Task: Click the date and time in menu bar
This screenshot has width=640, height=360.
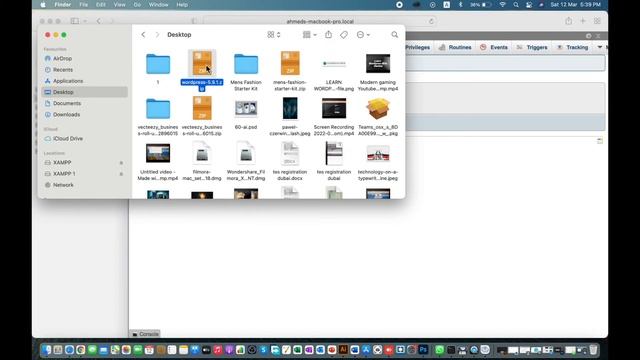Action: coord(576,4)
